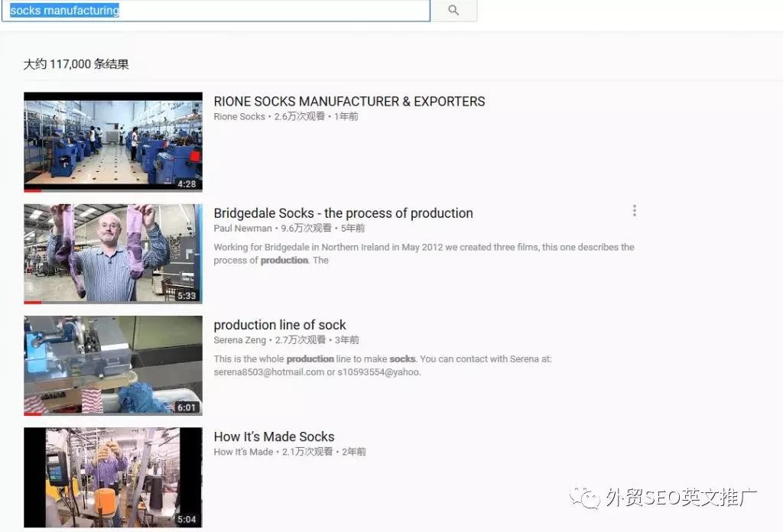Screen dimensions: 783x532
Task: Click the Rione Socks factory thumbnail
Action: (x=113, y=141)
